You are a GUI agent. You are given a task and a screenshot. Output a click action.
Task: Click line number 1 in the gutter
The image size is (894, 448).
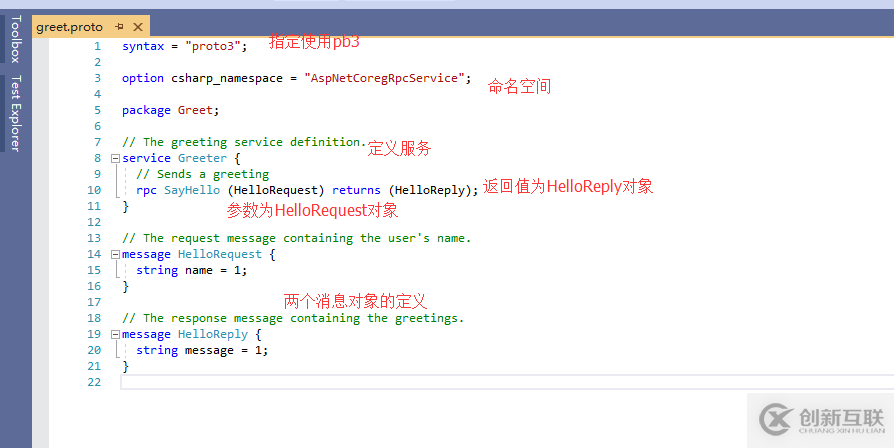point(97,46)
